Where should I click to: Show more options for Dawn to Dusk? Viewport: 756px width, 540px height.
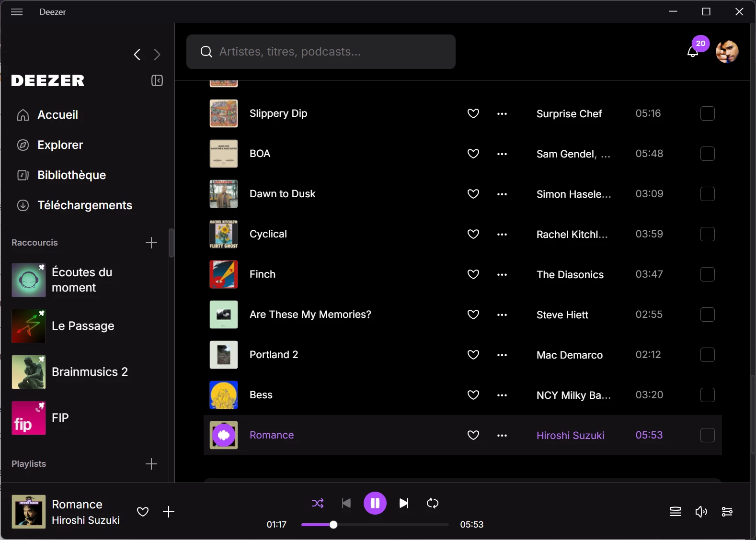502,194
